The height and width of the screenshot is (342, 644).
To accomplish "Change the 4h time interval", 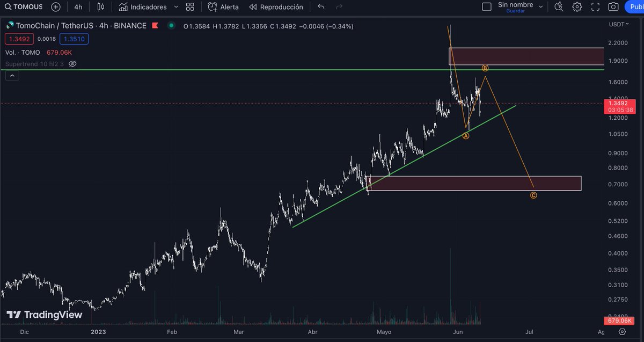I will (x=78, y=7).
